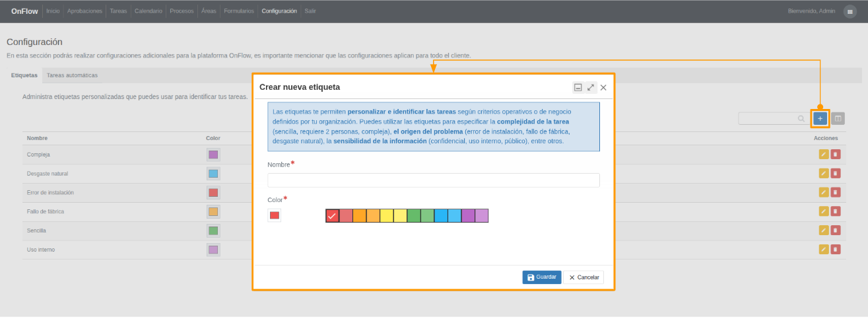
Task: Pick the checked red swatch in the palette
Action: [x=332, y=216]
